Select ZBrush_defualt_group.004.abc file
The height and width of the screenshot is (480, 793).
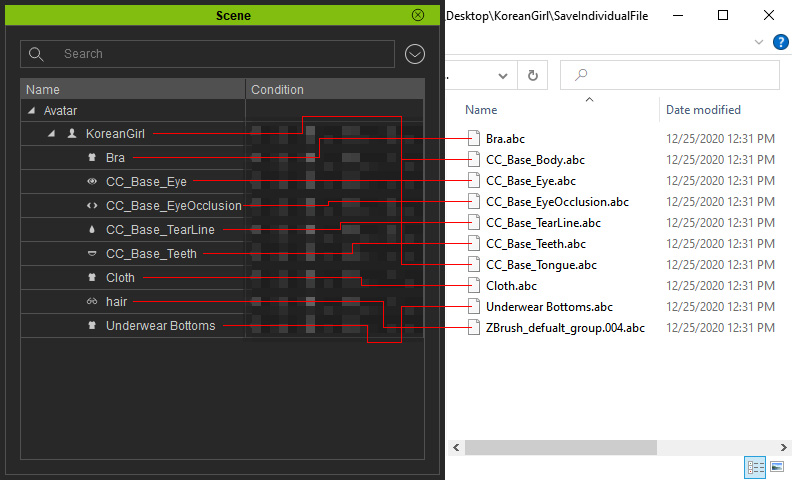click(565, 328)
